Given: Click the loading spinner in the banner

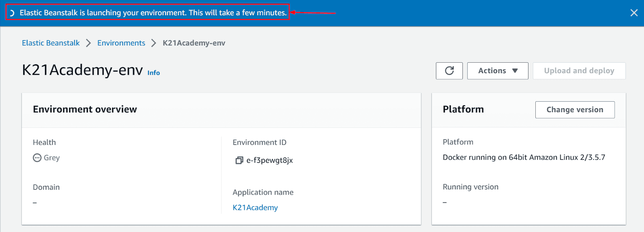Looking at the screenshot, I should [12, 13].
